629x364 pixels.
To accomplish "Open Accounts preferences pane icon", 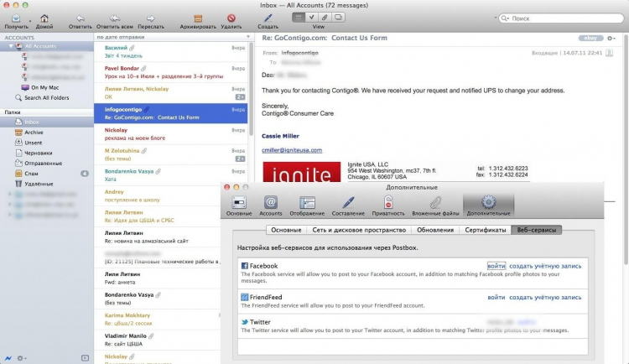I will (x=271, y=206).
